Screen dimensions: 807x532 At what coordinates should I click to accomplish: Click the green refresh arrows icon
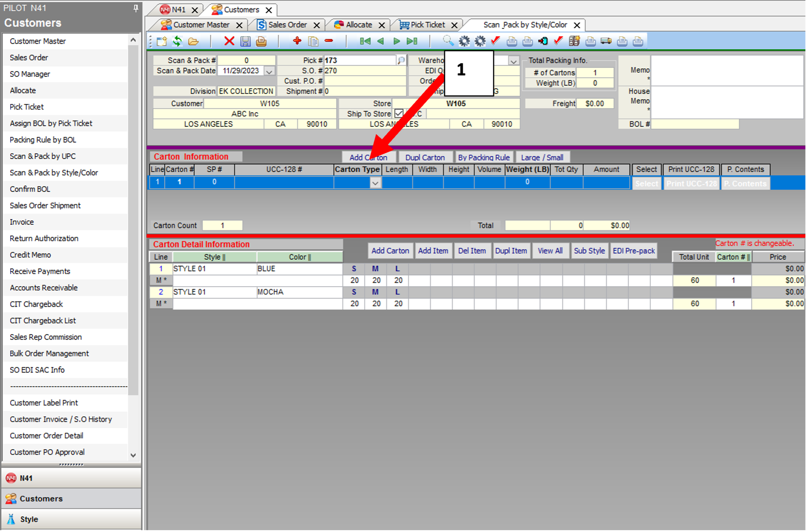pos(177,41)
